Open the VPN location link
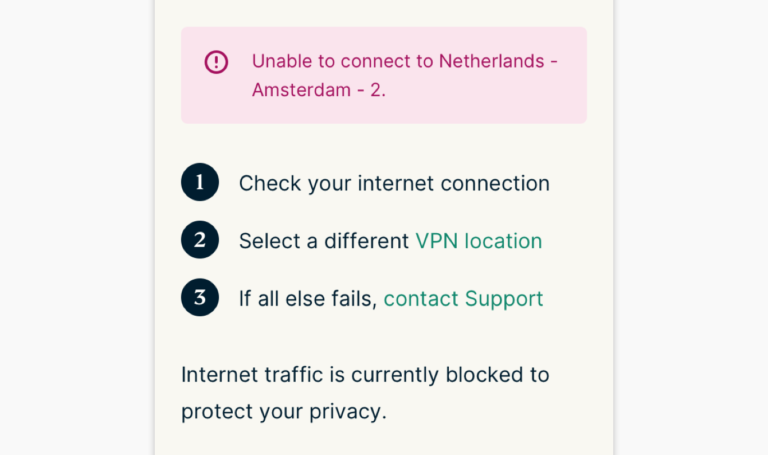 coord(478,241)
